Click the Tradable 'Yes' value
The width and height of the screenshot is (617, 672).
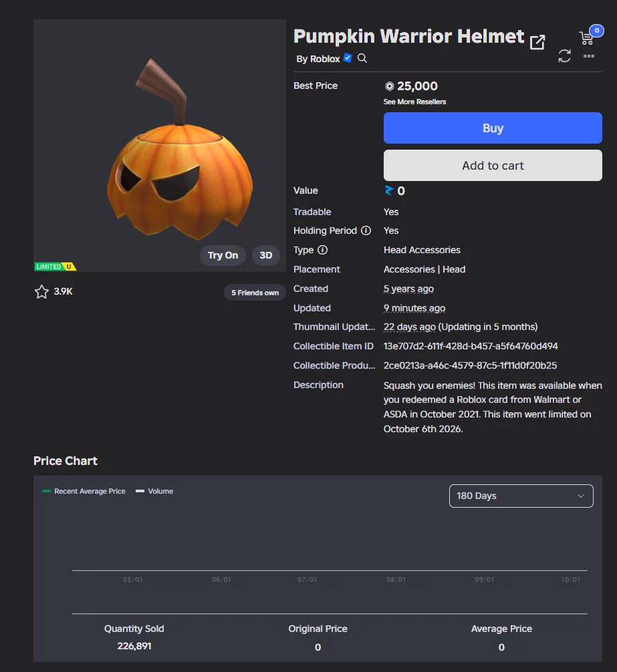[391, 212]
